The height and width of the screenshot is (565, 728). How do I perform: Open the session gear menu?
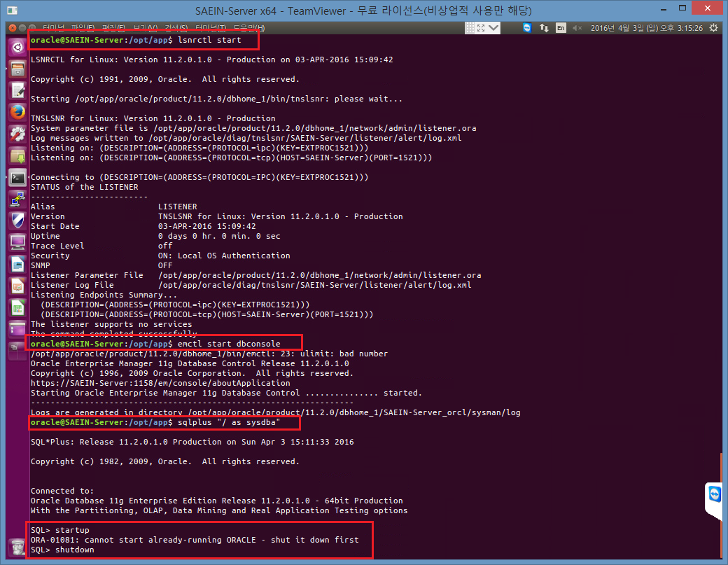point(713,28)
